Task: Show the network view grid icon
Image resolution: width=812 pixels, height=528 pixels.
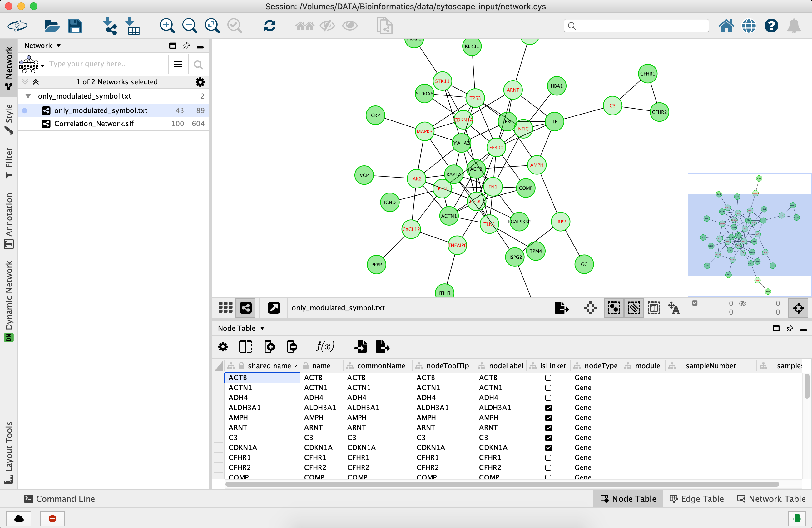Action: coord(225,308)
